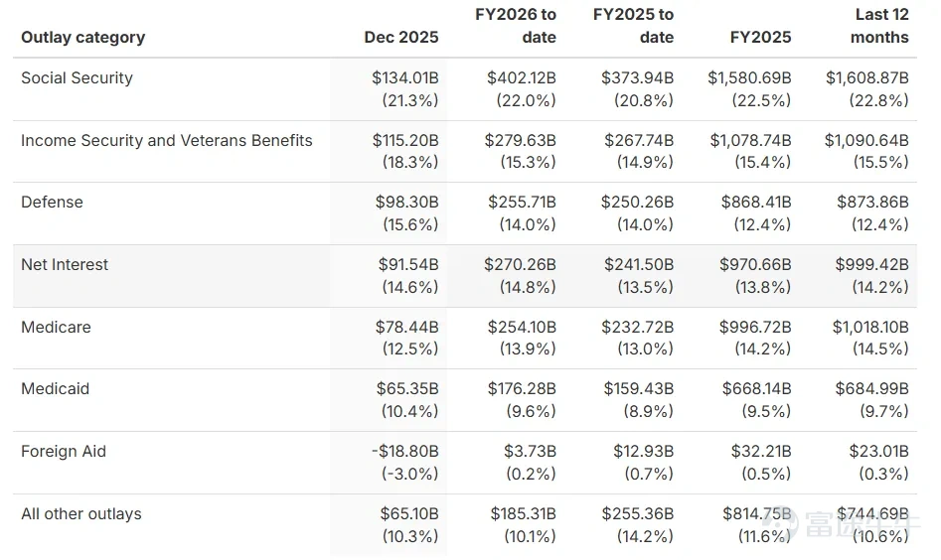Select the $159.43B Medicaid cell

637,388
